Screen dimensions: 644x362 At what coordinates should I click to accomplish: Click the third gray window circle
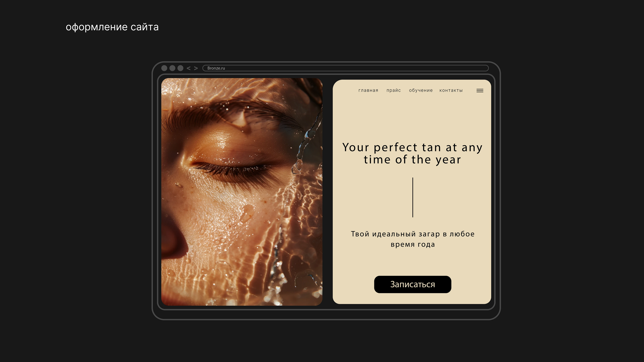point(180,68)
